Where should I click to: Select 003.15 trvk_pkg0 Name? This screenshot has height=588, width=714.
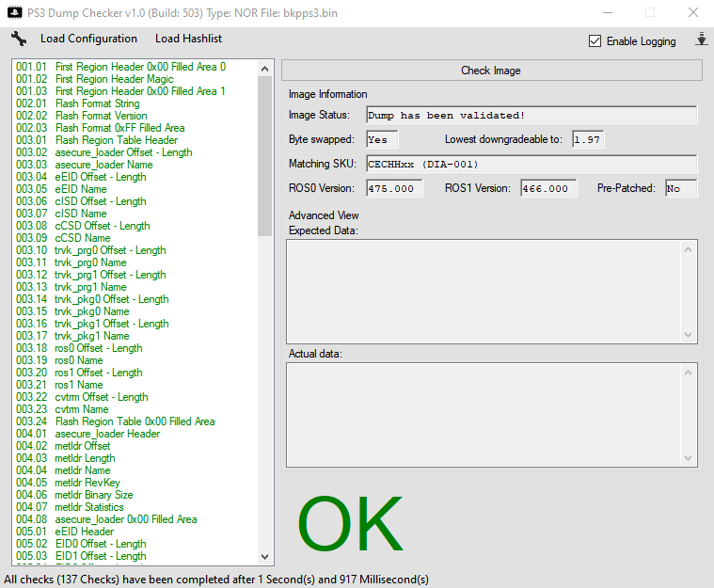72,311
